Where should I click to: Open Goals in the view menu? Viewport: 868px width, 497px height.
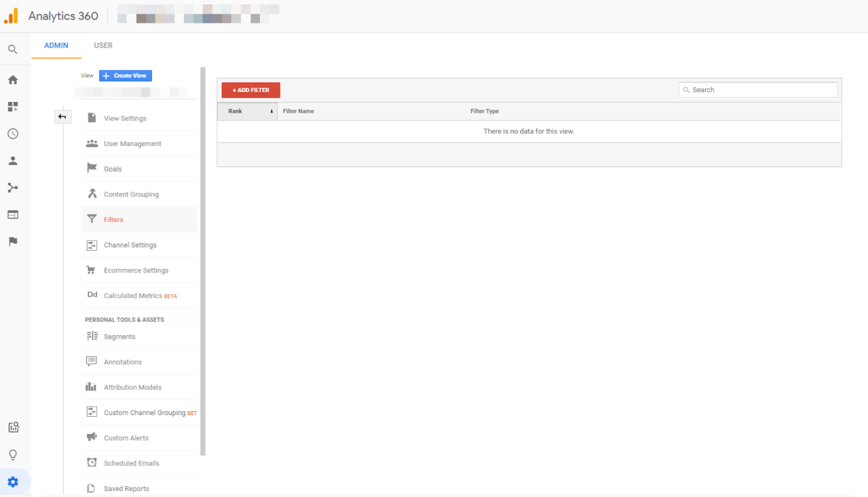(113, 169)
